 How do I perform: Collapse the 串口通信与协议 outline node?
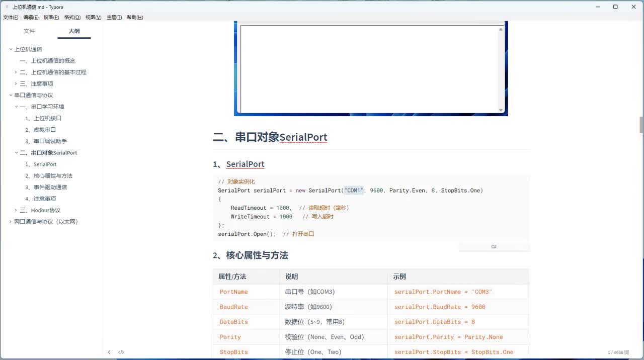(11, 95)
